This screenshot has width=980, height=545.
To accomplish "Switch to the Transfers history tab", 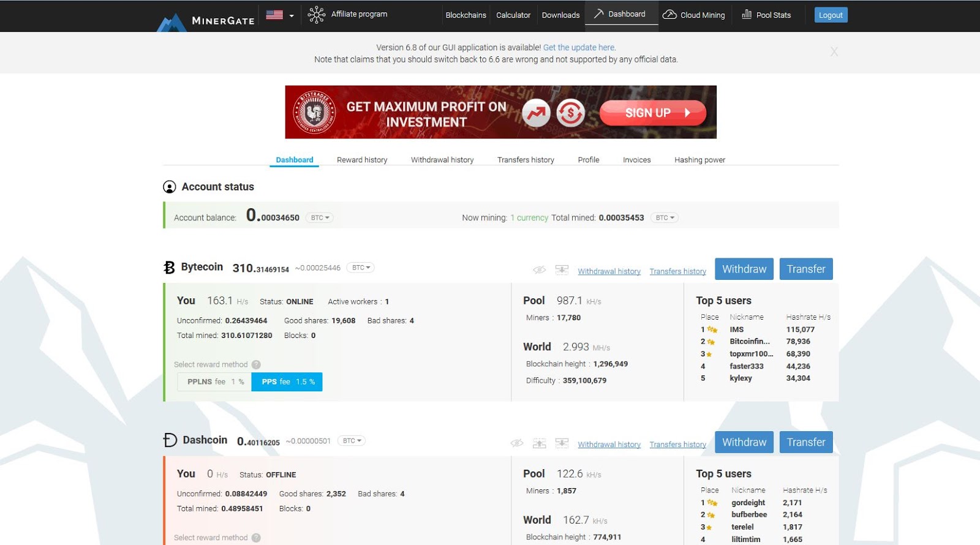I will [x=526, y=160].
